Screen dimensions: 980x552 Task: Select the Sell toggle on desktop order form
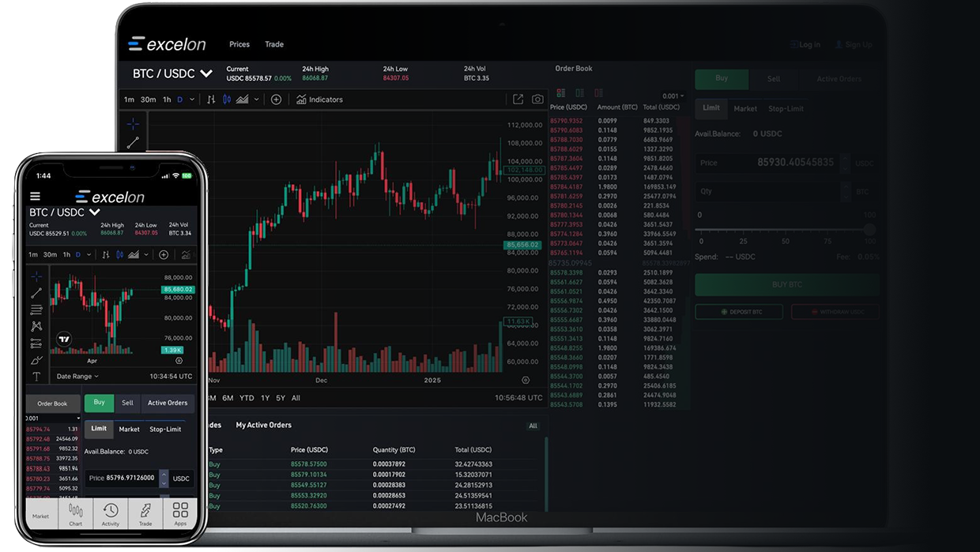pyautogui.click(x=773, y=79)
